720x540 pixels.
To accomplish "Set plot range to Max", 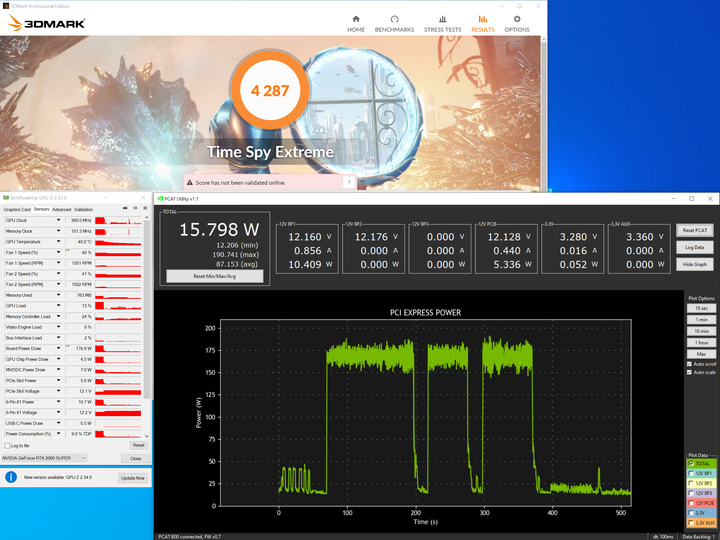I will tap(701, 354).
